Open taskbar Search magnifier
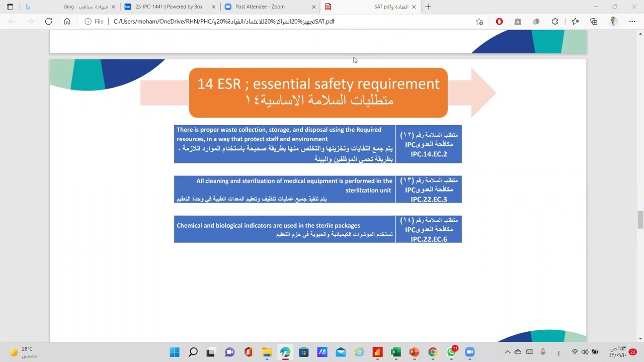Screen dimensions: 644x362 (x=193, y=352)
